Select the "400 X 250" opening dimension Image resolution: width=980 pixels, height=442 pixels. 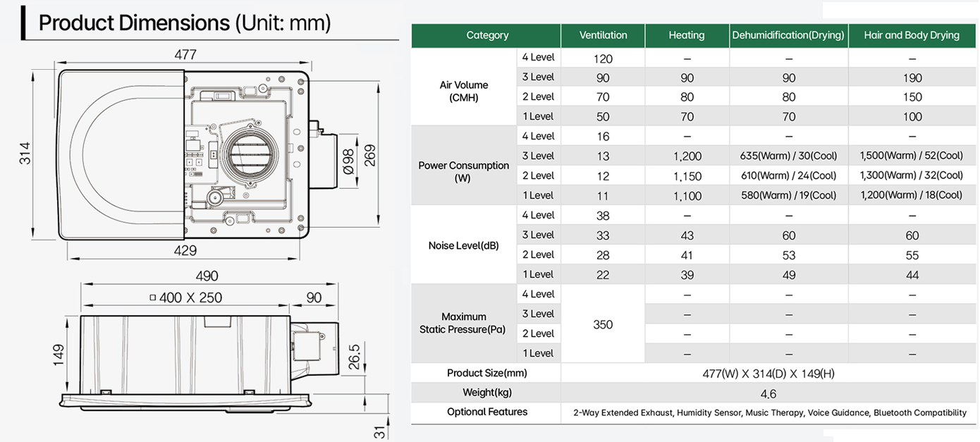coord(185,297)
